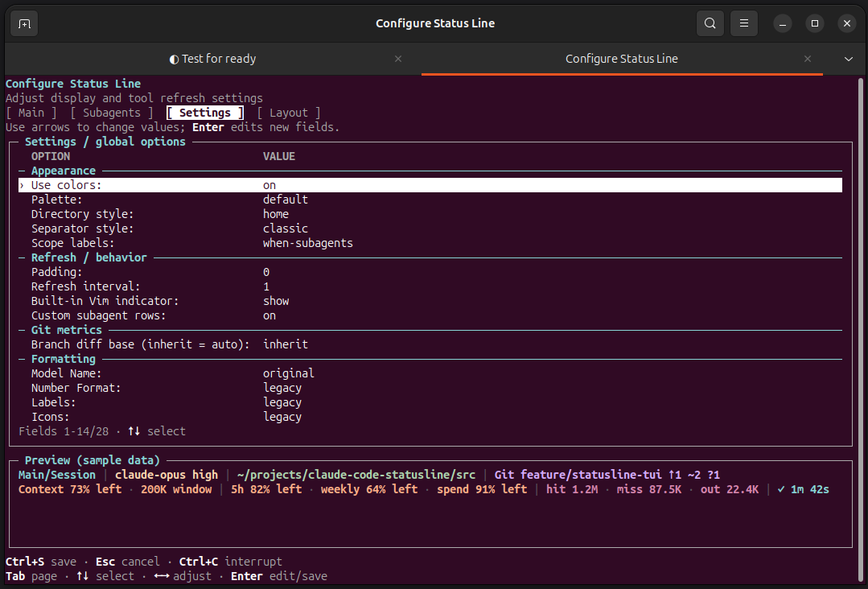Select the 'Separator style:' option label
868x589 pixels.
(x=83, y=229)
